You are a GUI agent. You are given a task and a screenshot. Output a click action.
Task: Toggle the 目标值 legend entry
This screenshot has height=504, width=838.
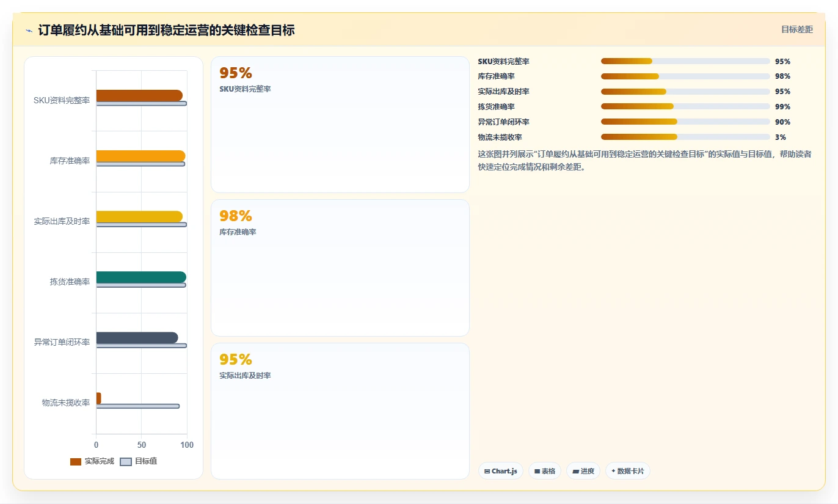[139, 461]
